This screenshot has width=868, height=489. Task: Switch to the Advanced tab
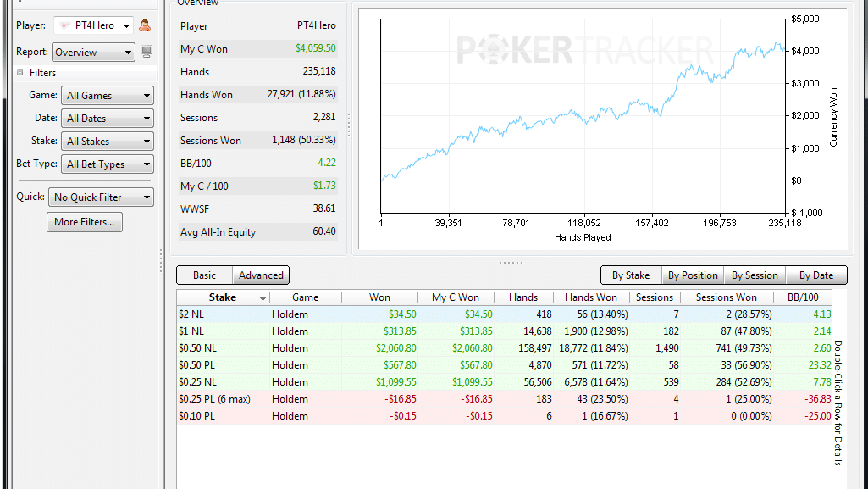[x=261, y=275]
